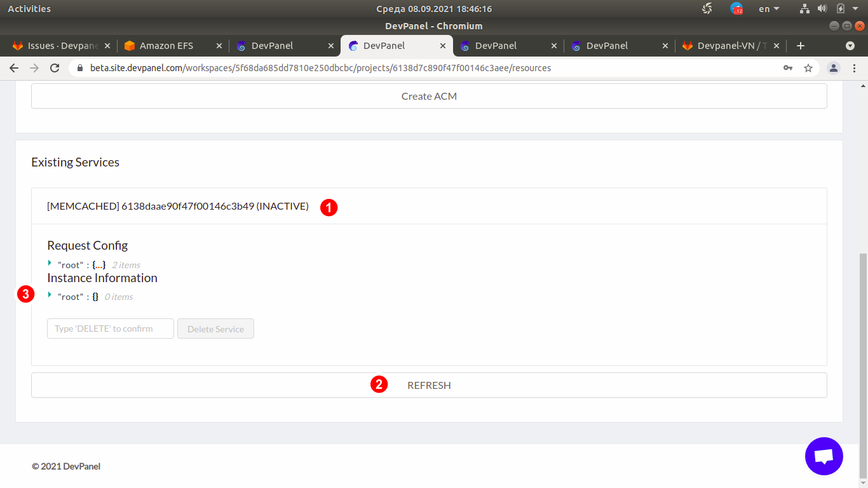Click the volume icon in the system tray
868x488 pixels.
click(823, 8)
